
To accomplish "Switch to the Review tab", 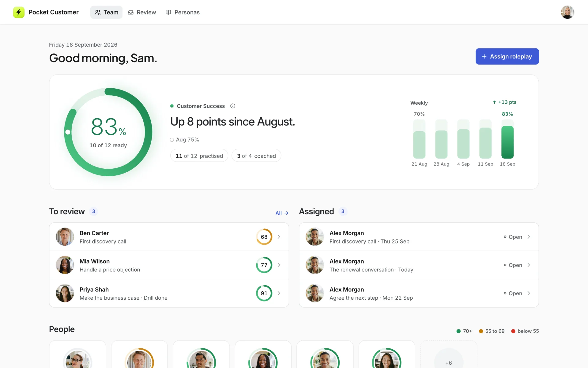I will coord(142,12).
